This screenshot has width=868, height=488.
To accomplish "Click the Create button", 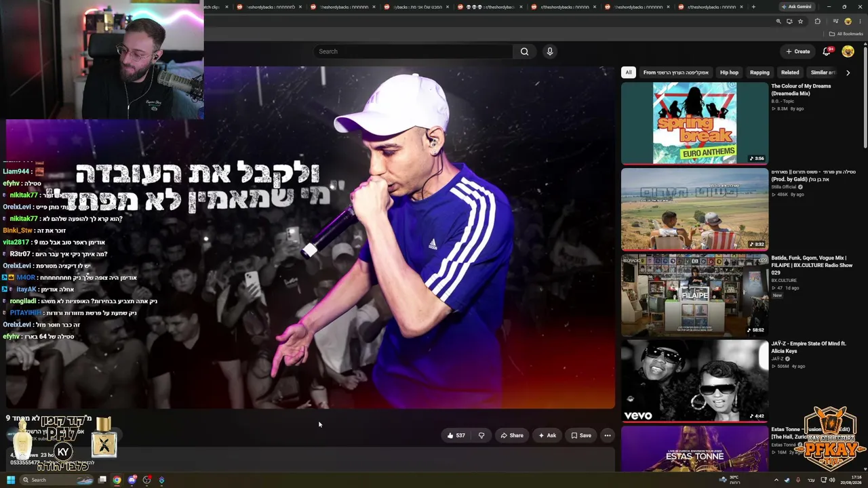I will [x=798, y=52].
